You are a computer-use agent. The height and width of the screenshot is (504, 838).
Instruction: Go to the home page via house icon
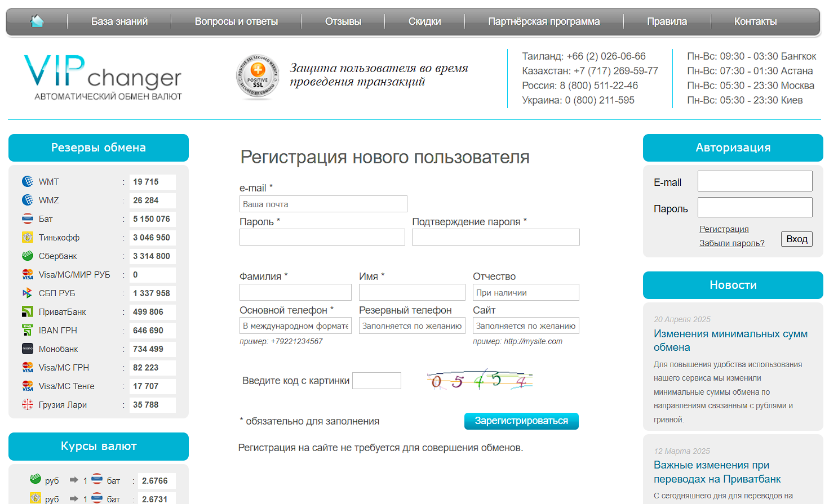click(37, 21)
